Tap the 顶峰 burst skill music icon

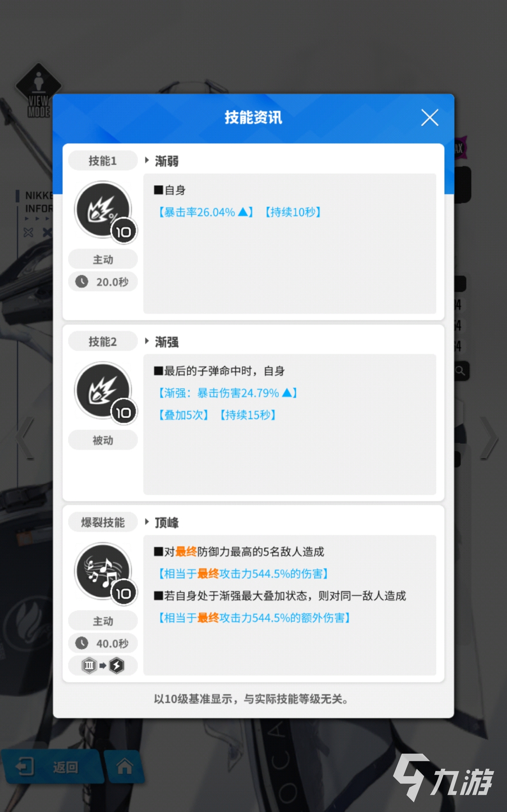click(x=103, y=571)
